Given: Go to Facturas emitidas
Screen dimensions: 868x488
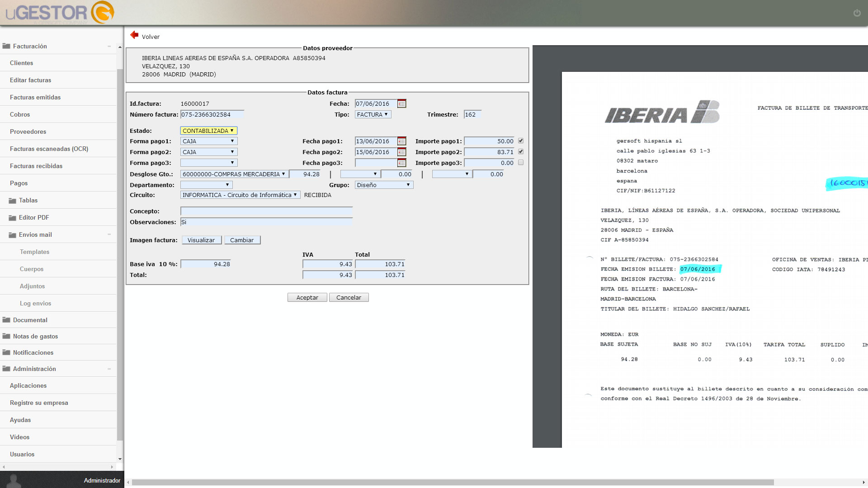Looking at the screenshot, I should [x=58, y=97].
